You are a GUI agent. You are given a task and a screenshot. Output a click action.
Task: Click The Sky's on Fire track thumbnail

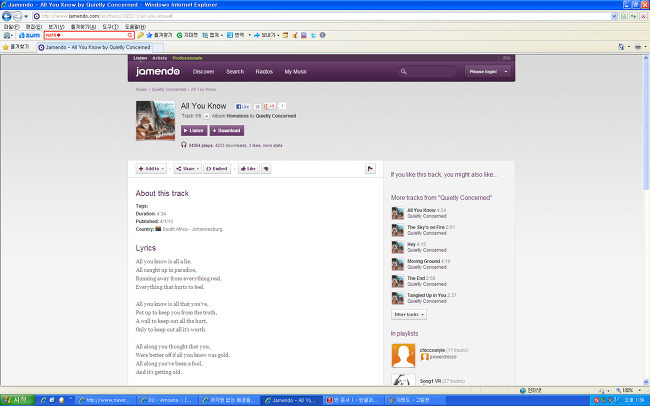[x=398, y=230]
